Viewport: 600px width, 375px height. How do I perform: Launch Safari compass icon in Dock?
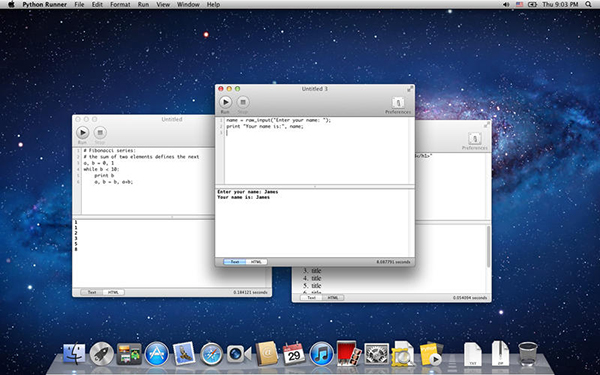[x=211, y=354]
